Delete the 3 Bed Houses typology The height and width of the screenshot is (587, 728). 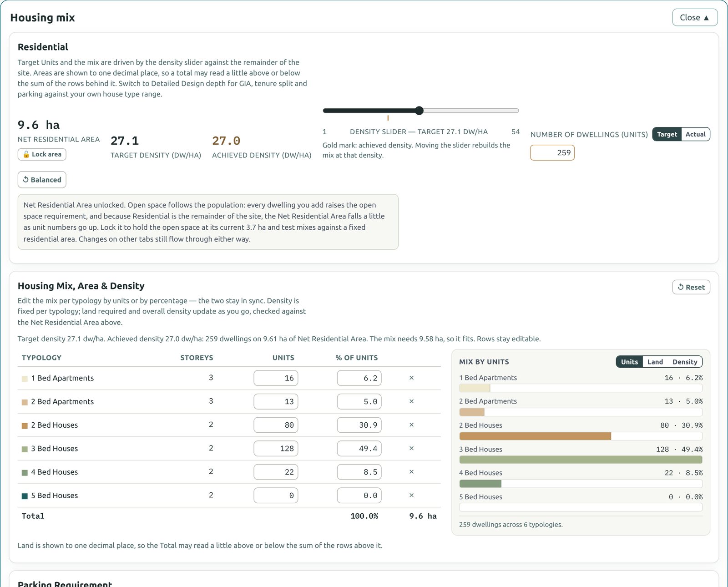point(411,449)
